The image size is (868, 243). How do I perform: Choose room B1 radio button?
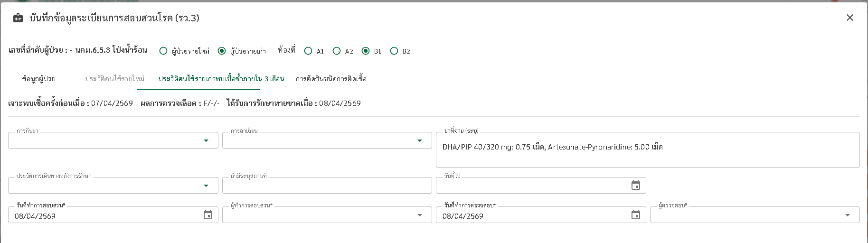(366, 51)
